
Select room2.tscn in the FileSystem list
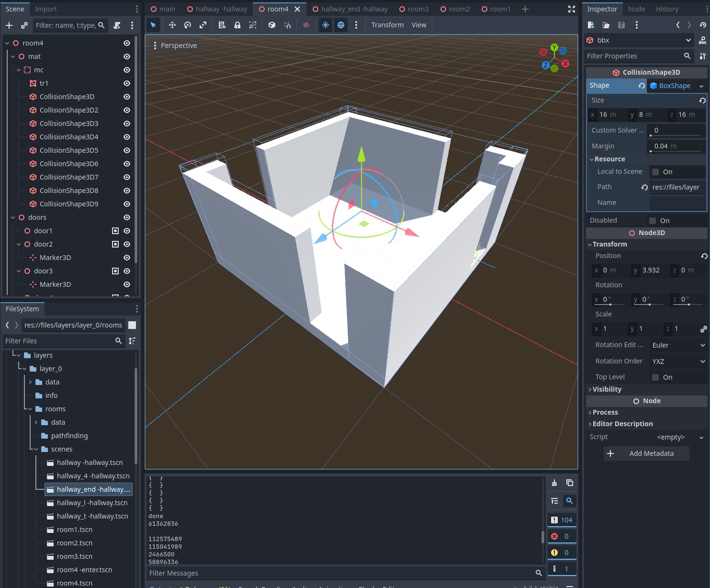(x=75, y=543)
